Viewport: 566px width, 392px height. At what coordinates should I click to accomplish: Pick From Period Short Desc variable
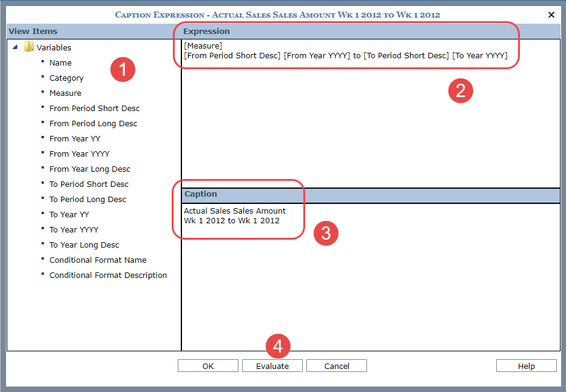pyautogui.click(x=94, y=108)
